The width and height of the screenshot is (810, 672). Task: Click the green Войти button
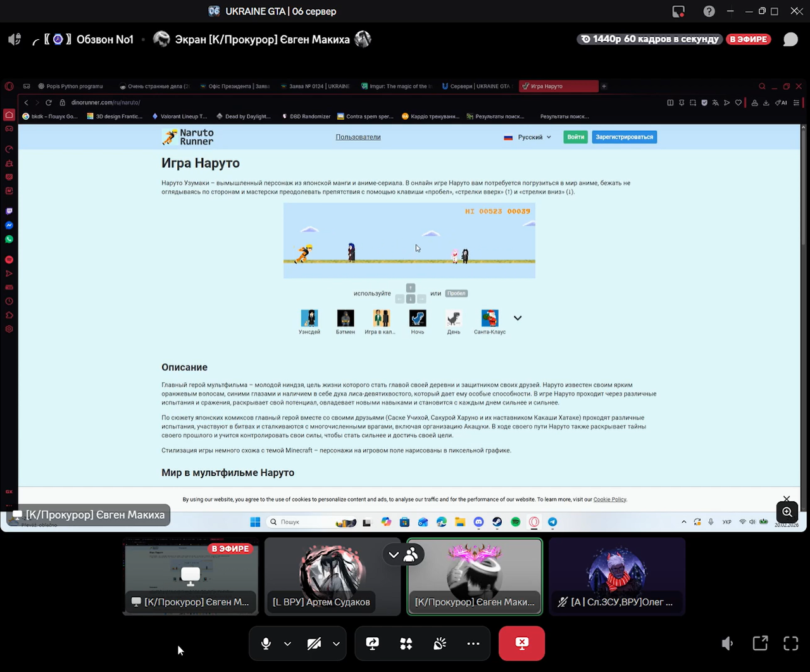pos(576,137)
